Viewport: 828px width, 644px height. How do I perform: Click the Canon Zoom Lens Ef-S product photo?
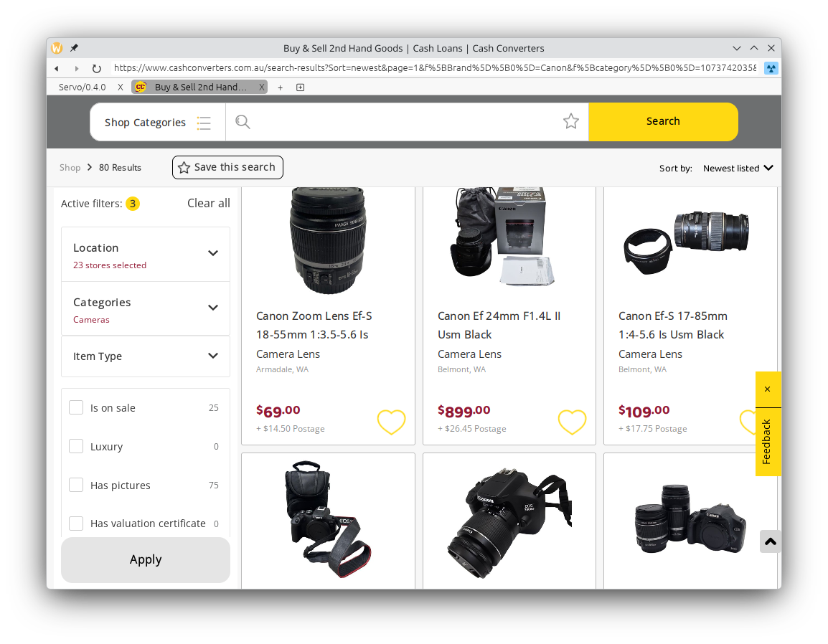pyautogui.click(x=328, y=240)
